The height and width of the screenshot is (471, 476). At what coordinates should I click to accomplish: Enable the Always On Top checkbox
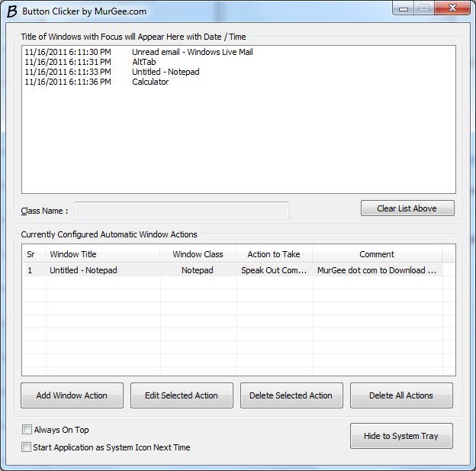click(27, 430)
